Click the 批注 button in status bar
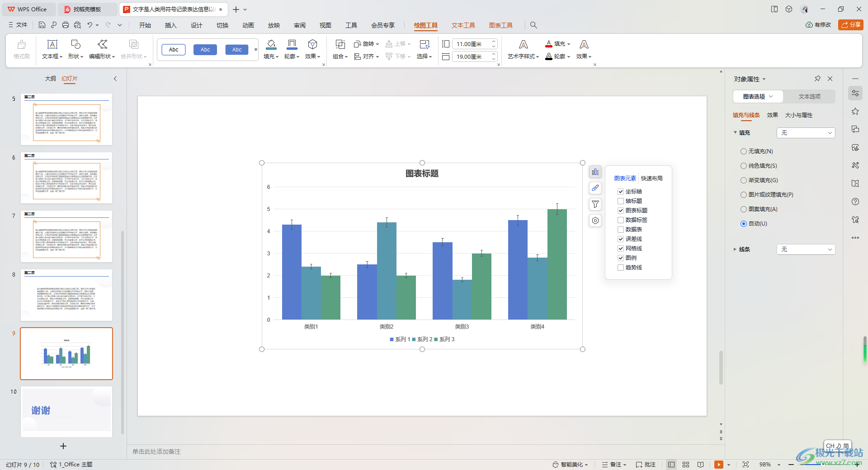Viewport: 868px width, 470px height. pos(646,465)
